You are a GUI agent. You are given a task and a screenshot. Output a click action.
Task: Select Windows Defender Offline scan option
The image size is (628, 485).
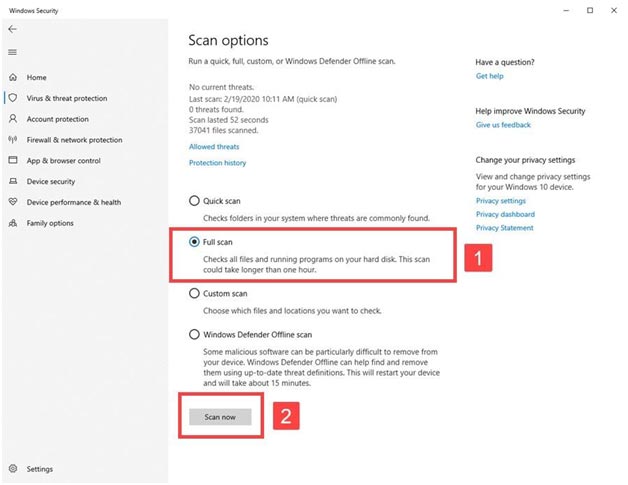pyautogui.click(x=194, y=334)
